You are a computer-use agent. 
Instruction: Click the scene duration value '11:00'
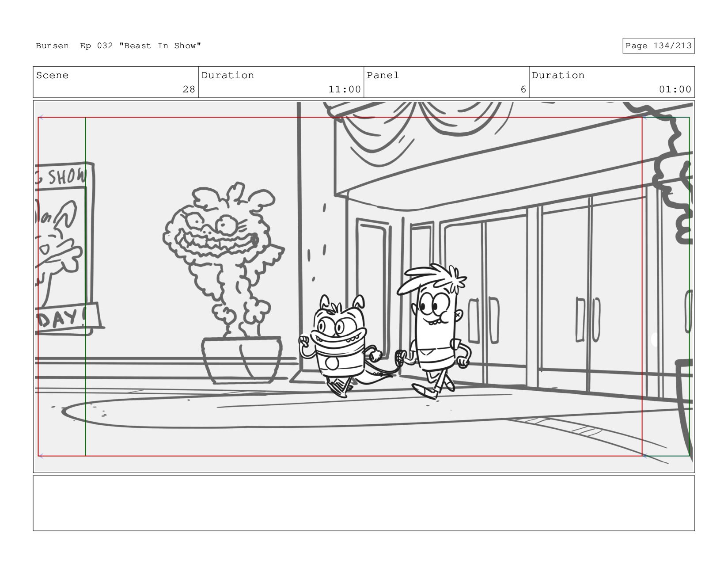pyautogui.click(x=345, y=90)
